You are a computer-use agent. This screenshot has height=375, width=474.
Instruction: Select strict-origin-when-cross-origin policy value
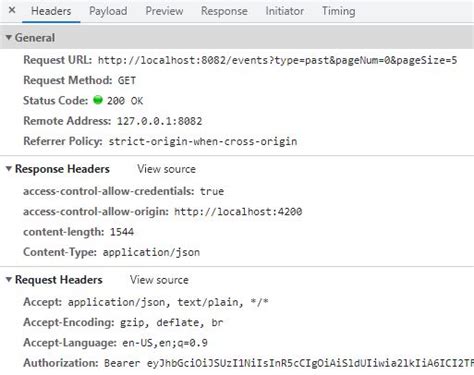(203, 141)
